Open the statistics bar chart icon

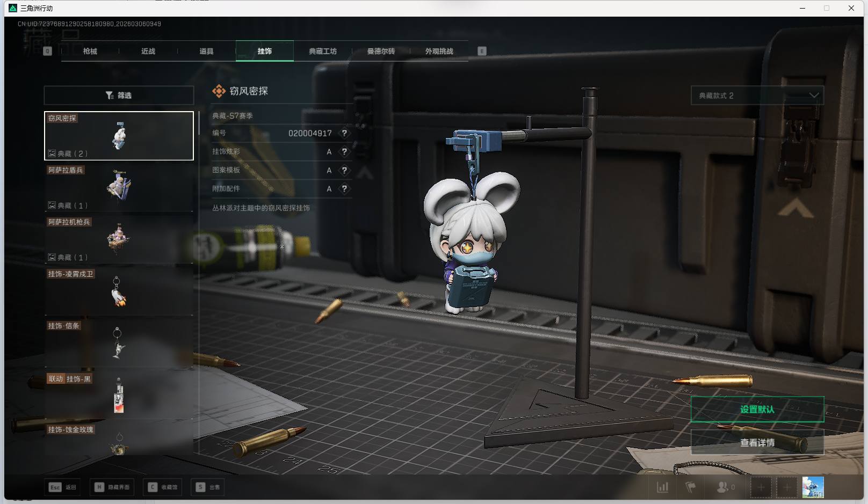click(663, 487)
